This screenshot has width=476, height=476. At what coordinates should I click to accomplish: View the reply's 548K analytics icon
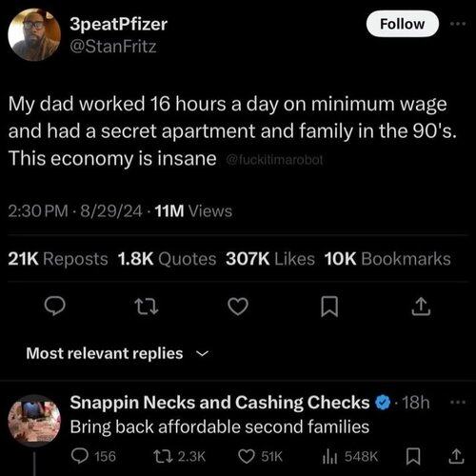[349, 456]
